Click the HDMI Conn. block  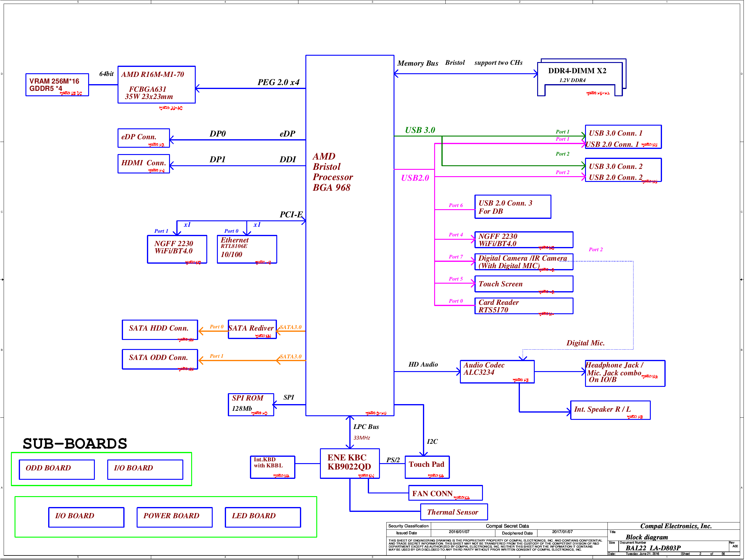[144, 164]
